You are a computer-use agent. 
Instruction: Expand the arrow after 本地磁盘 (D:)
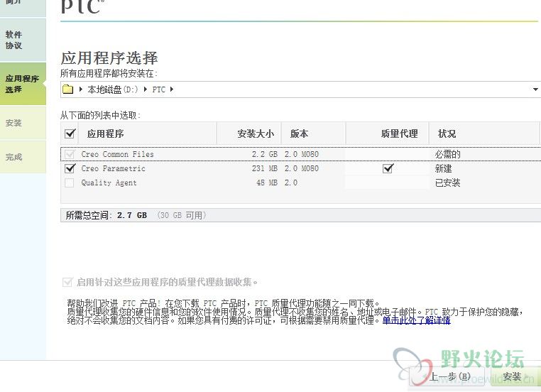click(146, 89)
